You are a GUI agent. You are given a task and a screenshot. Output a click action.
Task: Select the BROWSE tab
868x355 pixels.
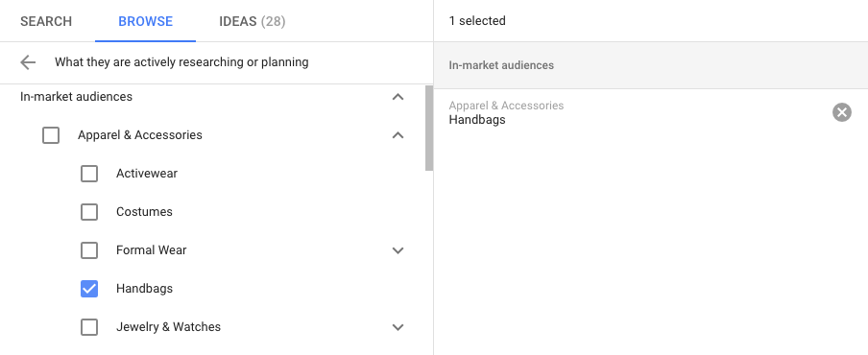tap(146, 21)
